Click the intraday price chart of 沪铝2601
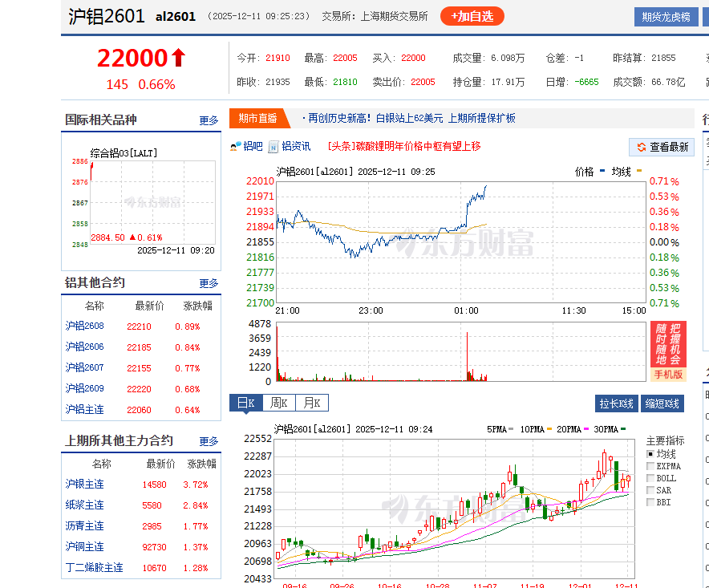 pyautogui.click(x=460, y=242)
